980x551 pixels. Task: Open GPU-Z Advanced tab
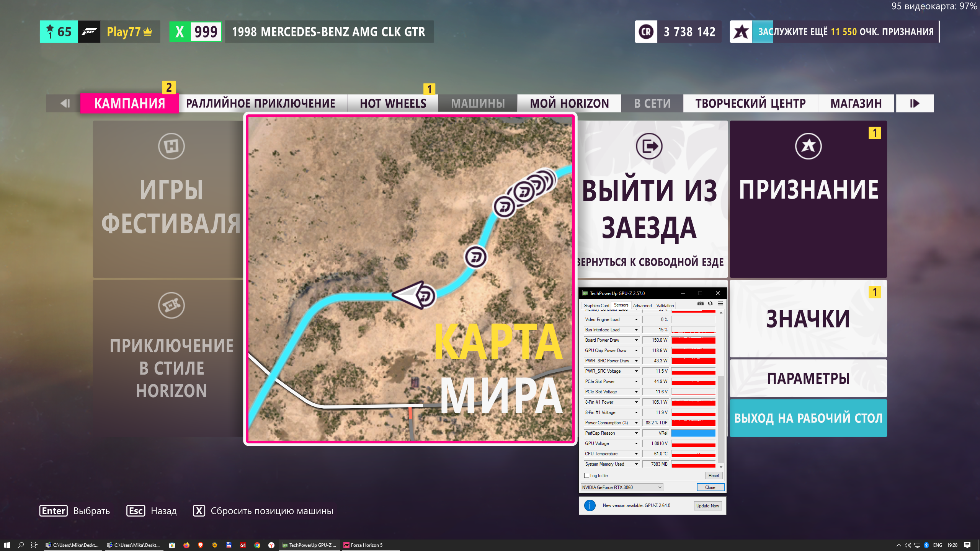point(642,305)
